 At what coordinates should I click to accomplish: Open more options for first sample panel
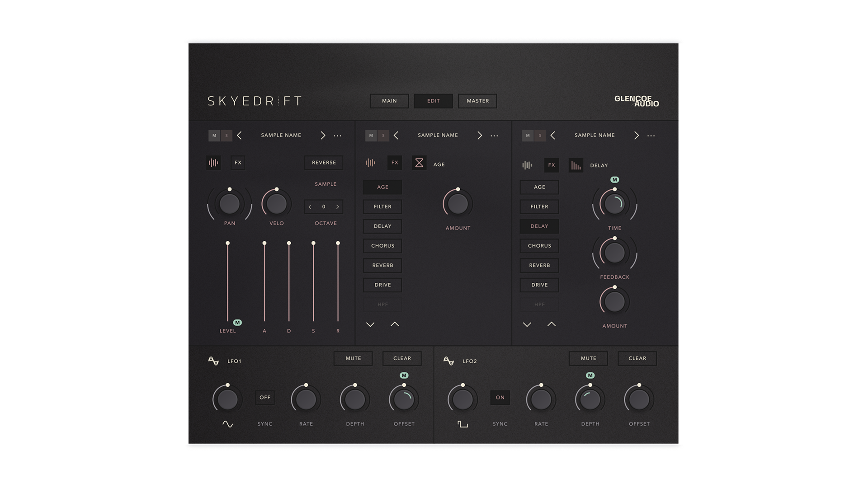[337, 136]
